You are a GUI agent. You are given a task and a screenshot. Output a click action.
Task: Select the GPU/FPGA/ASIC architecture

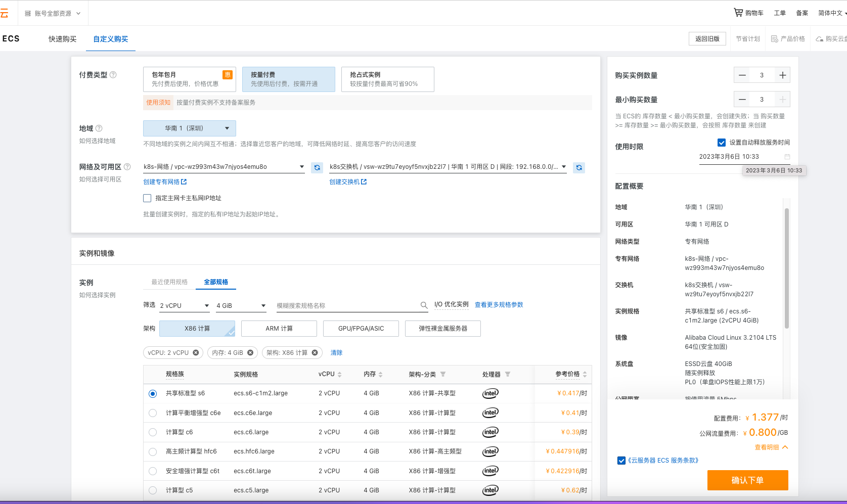(361, 329)
